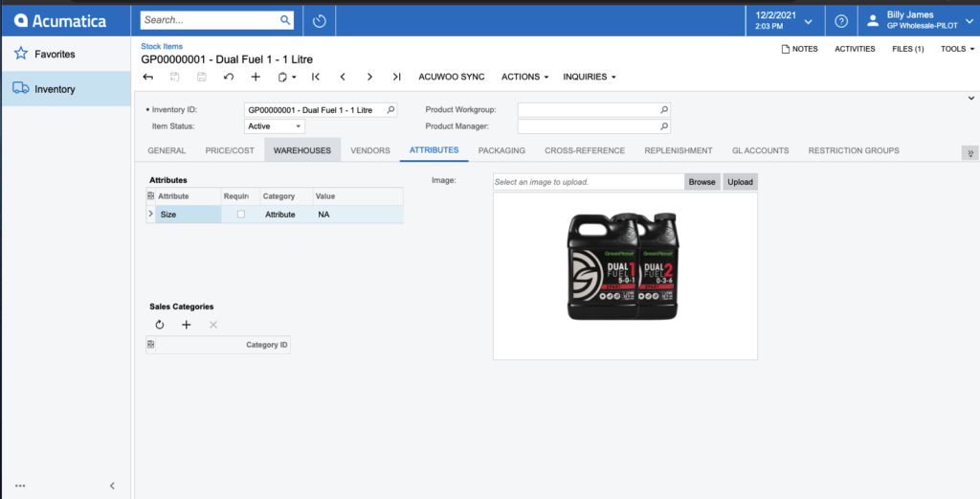The height and width of the screenshot is (499, 980).
Task: Add a Sales Categories row
Action: pos(187,325)
